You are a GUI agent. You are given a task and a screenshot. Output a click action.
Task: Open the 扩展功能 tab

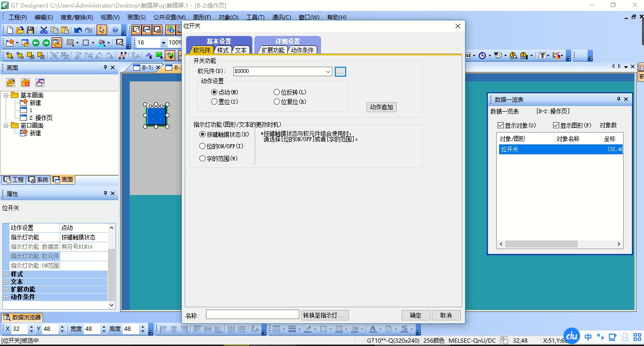(273, 50)
